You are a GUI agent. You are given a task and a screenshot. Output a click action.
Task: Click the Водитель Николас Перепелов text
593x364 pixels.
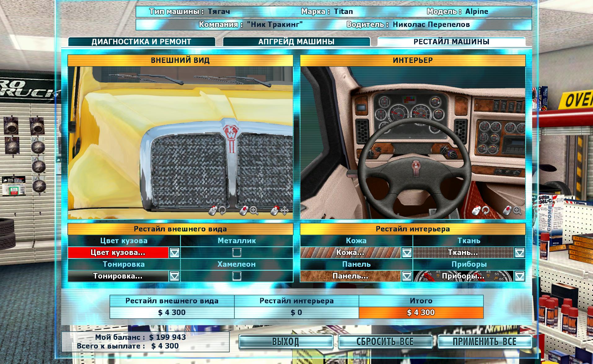[408, 24]
